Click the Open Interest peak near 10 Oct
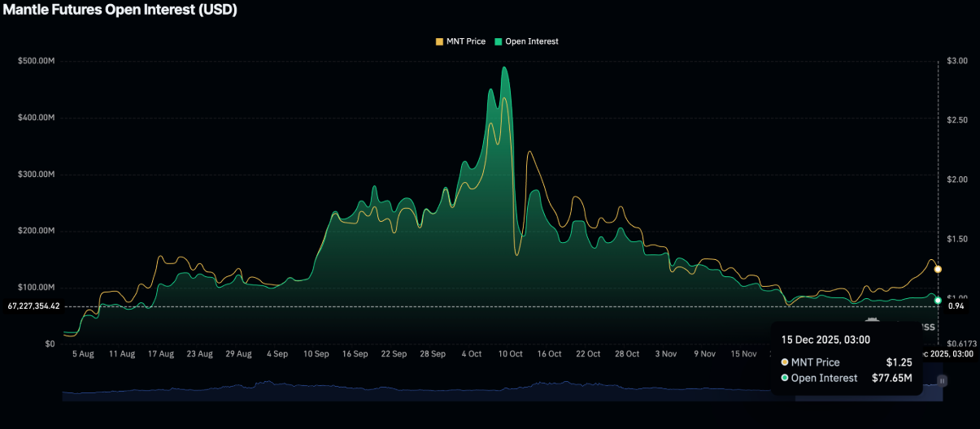The height and width of the screenshot is (429, 980). 505,67
